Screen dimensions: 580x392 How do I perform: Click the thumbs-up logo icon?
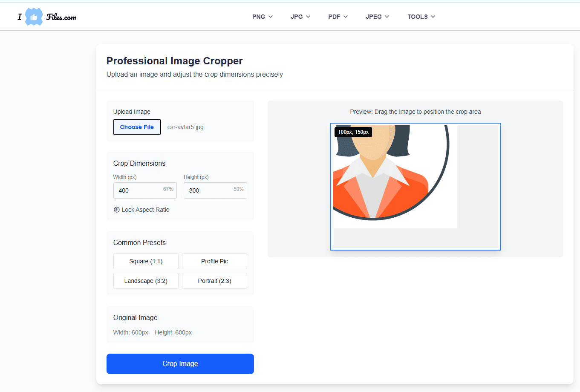tap(34, 17)
